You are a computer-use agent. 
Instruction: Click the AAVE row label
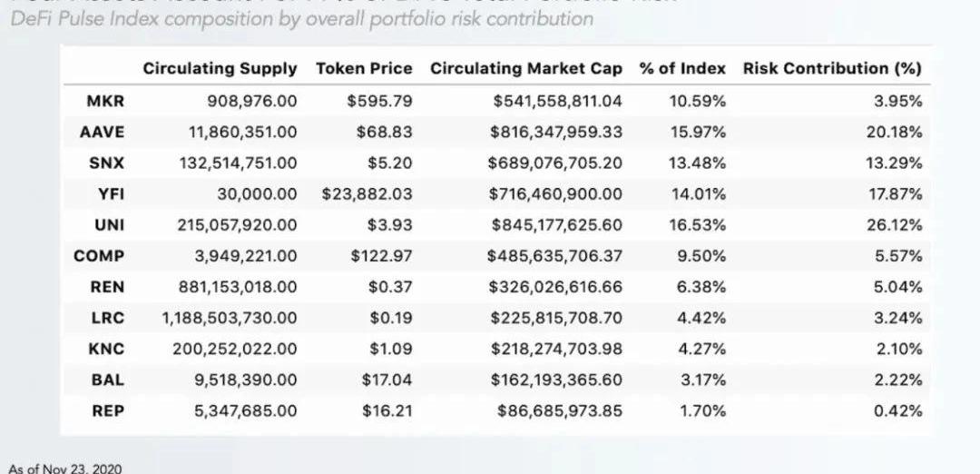102,132
